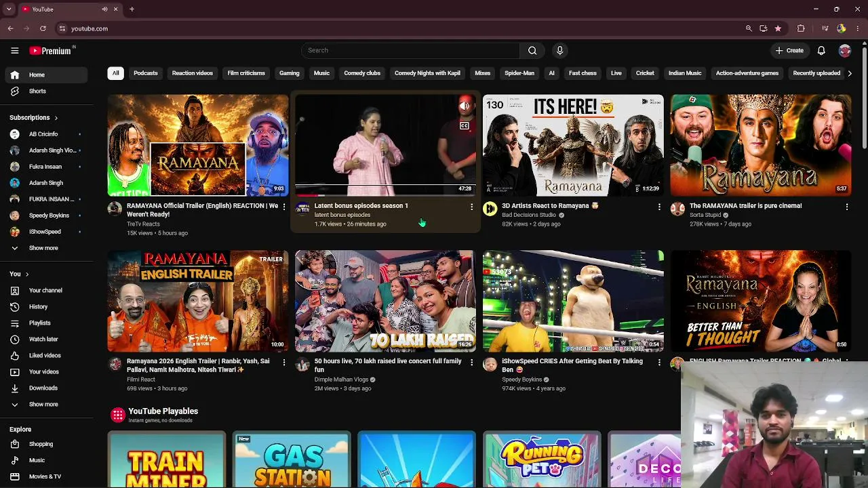Mute the playing Latent preview video
868x488 pixels.
[465, 106]
